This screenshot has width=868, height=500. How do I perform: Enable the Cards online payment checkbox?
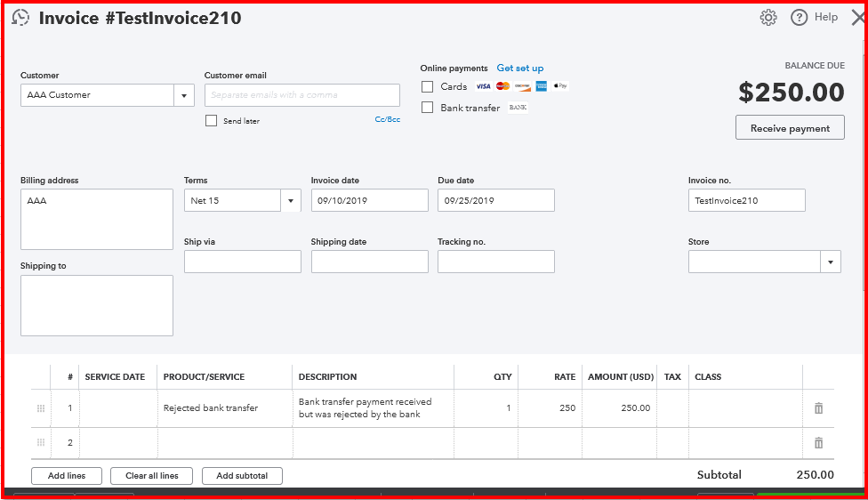tap(427, 86)
